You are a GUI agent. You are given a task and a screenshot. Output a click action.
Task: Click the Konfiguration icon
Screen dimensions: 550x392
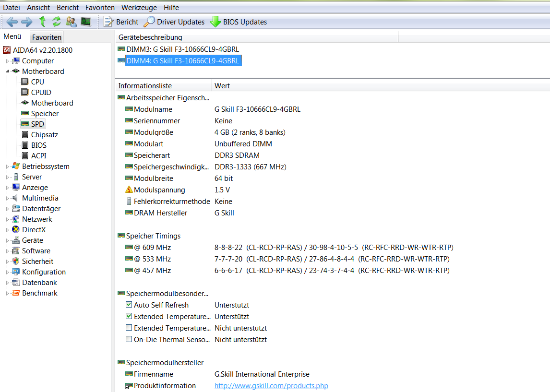(16, 272)
